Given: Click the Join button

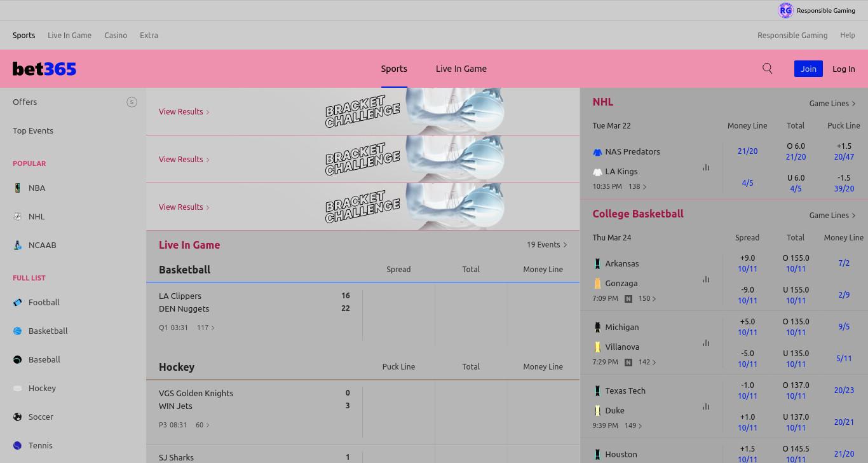Looking at the screenshot, I should point(808,69).
